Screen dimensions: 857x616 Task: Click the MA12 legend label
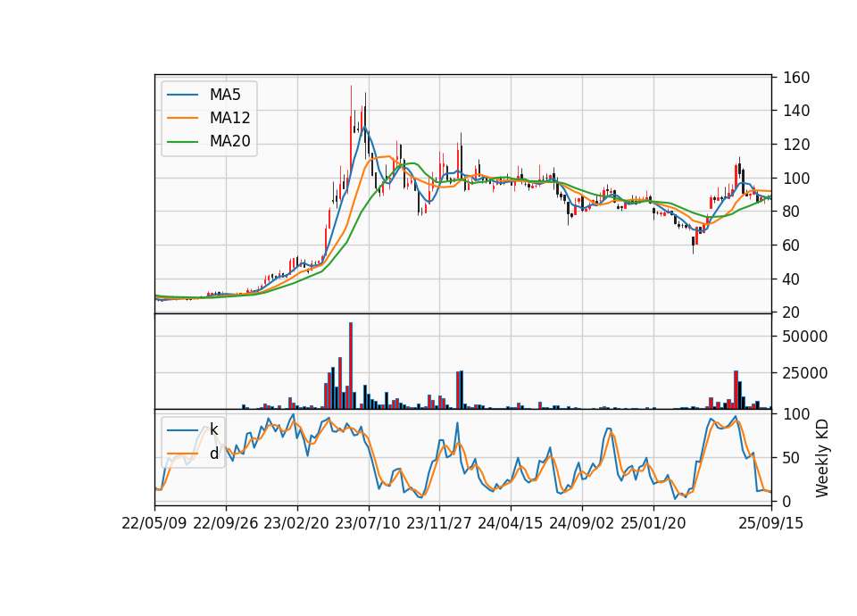point(229,118)
